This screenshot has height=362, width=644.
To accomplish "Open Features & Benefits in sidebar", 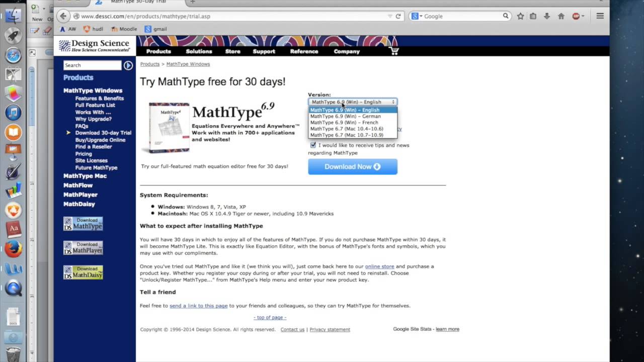I will point(100,99).
